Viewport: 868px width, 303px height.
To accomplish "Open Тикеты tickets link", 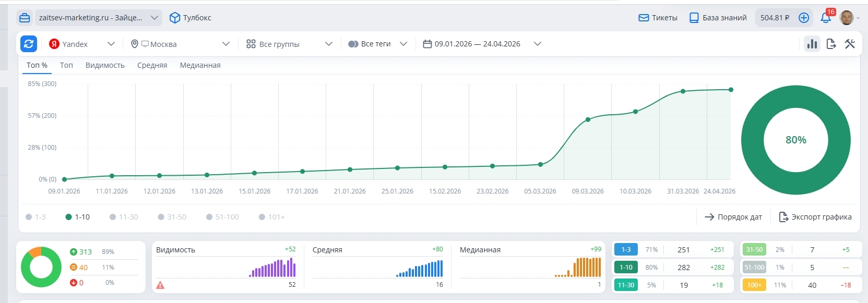I will pyautogui.click(x=658, y=18).
